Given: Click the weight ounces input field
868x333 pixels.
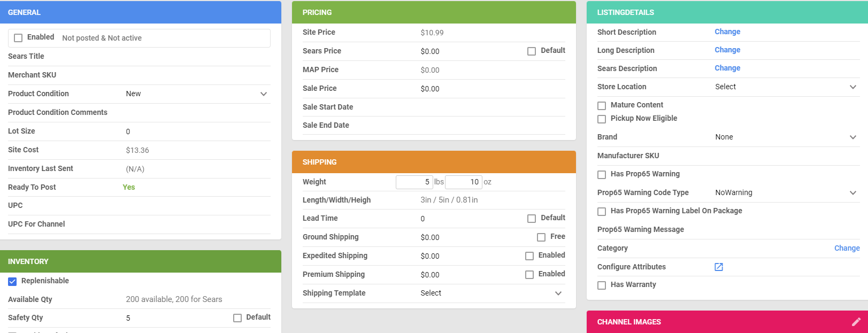Looking at the screenshot, I should 464,182.
